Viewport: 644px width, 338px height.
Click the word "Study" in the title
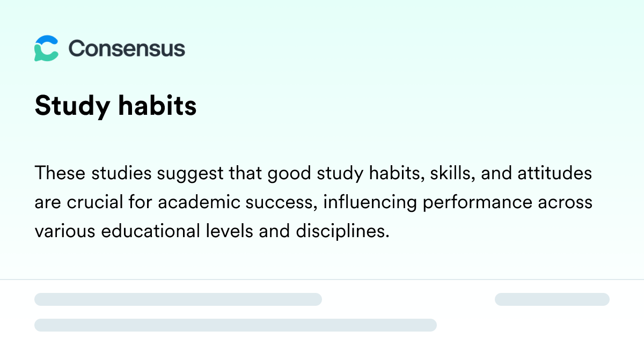point(71,107)
